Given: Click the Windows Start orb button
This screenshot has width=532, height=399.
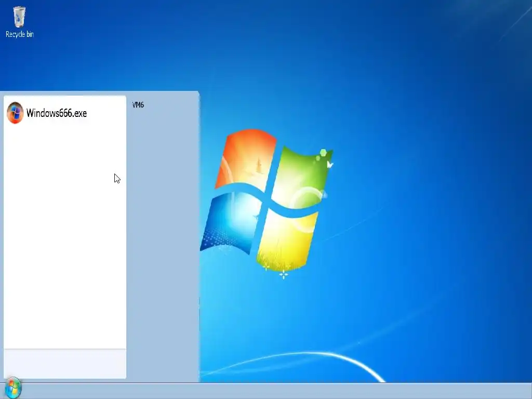Looking at the screenshot, I should [x=13, y=388].
